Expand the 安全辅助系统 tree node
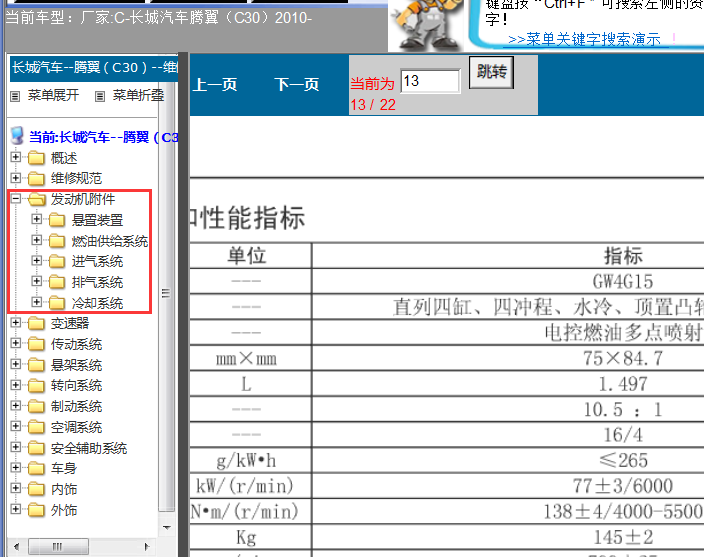704x557 pixels. [16, 447]
